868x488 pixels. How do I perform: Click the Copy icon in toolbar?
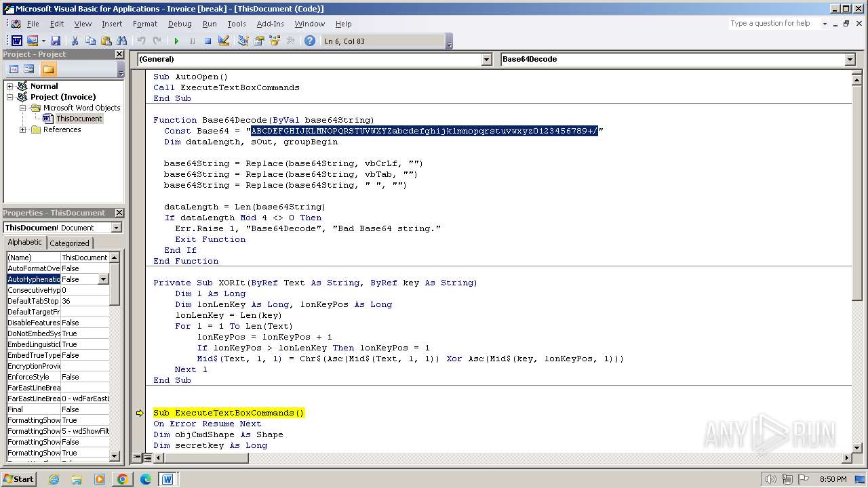90,41
